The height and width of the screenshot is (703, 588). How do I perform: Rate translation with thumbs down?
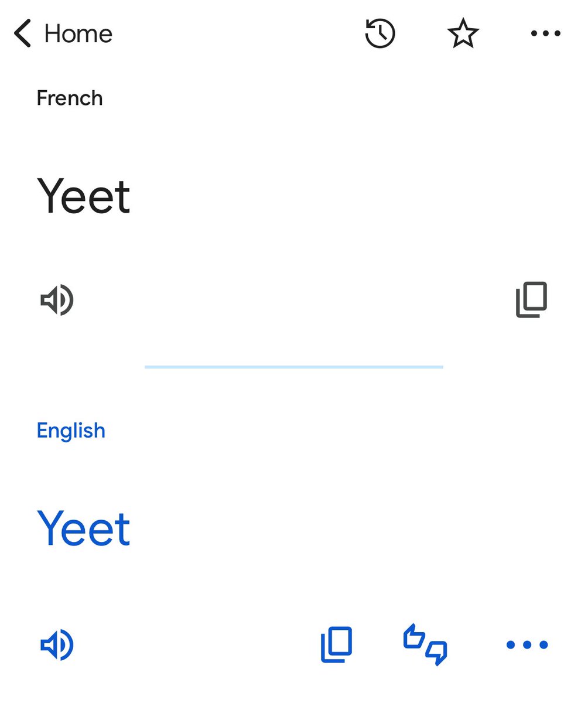(x=436, y=653)
